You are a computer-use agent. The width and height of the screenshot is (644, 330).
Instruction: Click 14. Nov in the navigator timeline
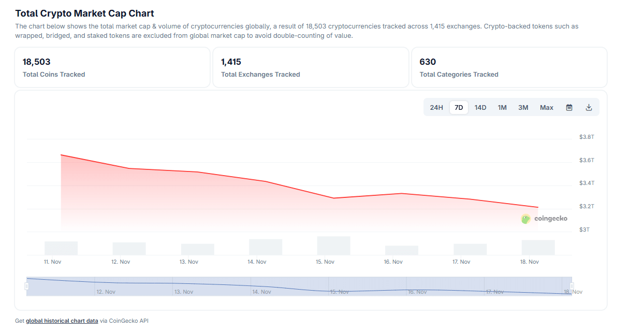click(x=262, y=292)
